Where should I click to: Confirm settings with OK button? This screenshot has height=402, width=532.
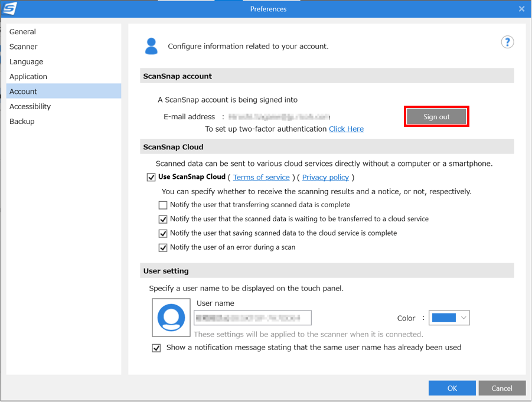tap(452, 388)
